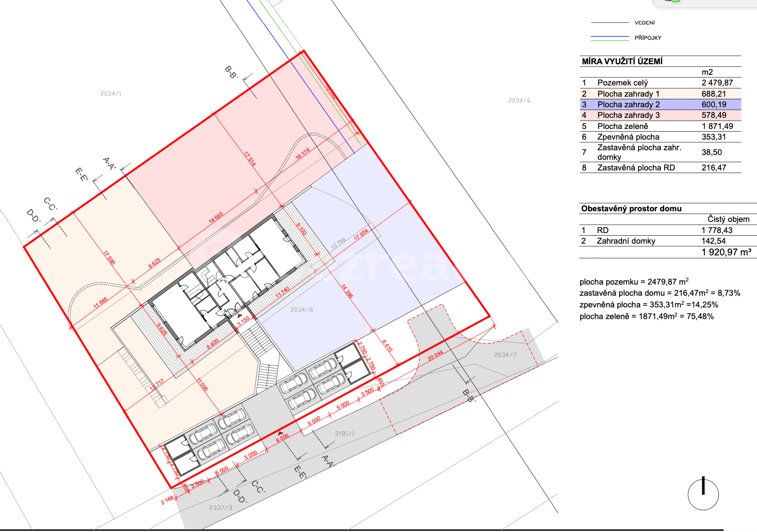Image resolution: width=757 pixels, height=532 pixels.
Task: Click the 6.415 dimension label
Action: click(387, 346)
